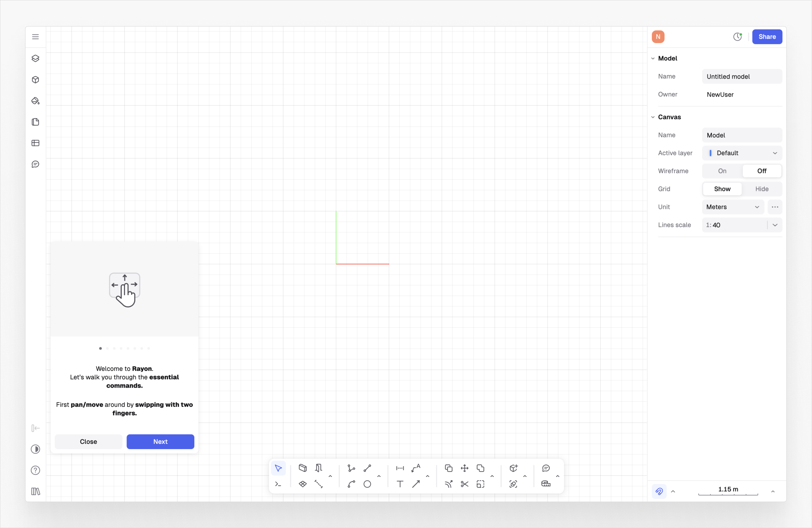Image resolution: width=812 pixels, height=528 pixels.
Task: Activate the scissors trim tool
Action: click(x=464, y=484)
